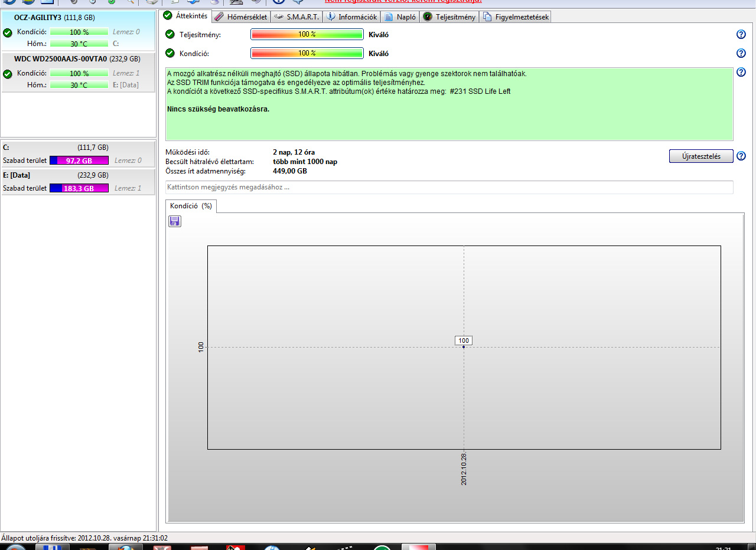Click Nincs szükség beavatkozásra text
Viewport: 756px width, 550px height.
218,109
